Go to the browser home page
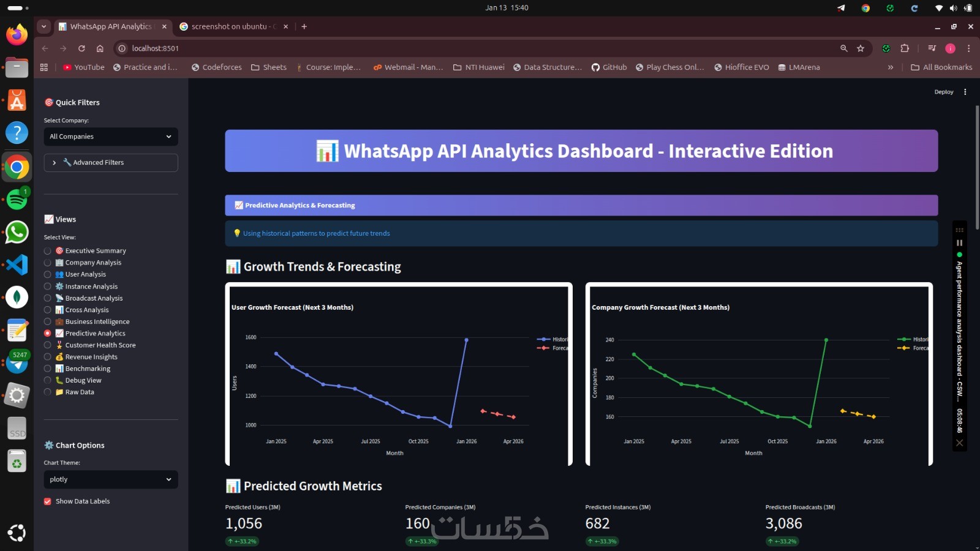 [x=100, y=48]
